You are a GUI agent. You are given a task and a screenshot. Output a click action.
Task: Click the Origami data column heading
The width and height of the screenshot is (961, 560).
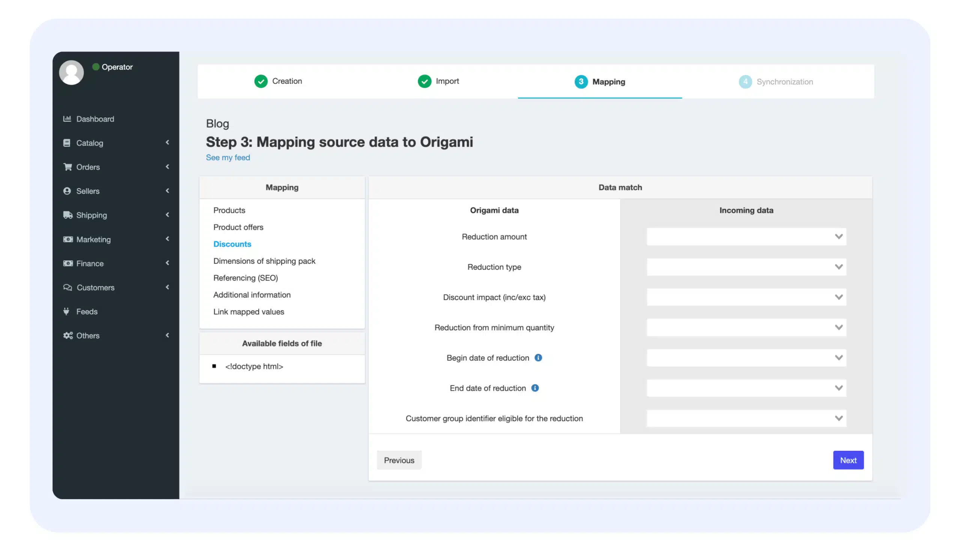point(494,210)
